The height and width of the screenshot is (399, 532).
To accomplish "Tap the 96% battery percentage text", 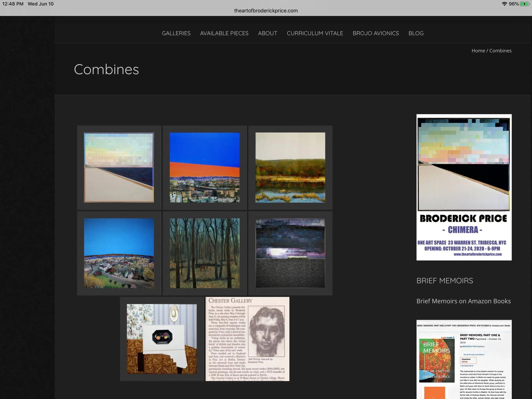I will (514, 4).
